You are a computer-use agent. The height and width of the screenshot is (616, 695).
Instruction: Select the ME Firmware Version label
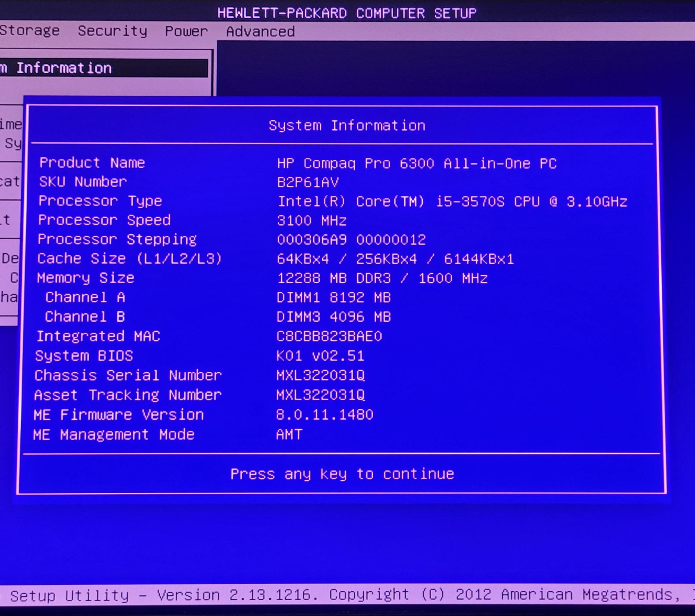pyautogui.click(x=119, y=415)
